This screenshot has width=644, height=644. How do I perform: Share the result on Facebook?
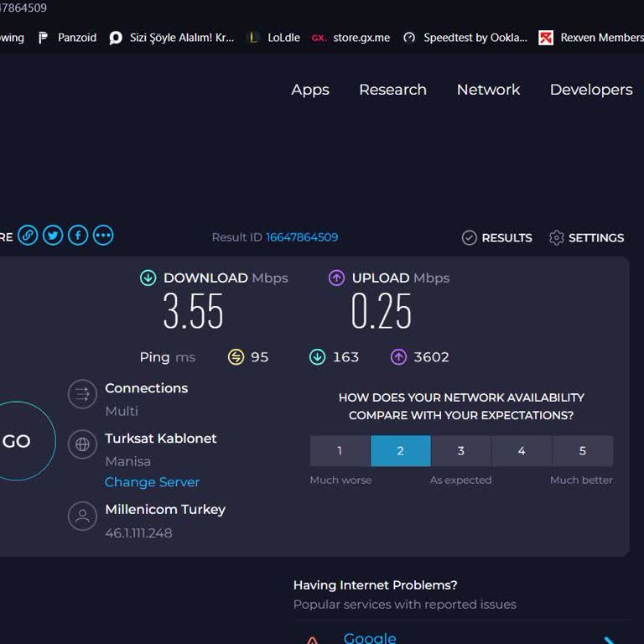click(78, 236)
